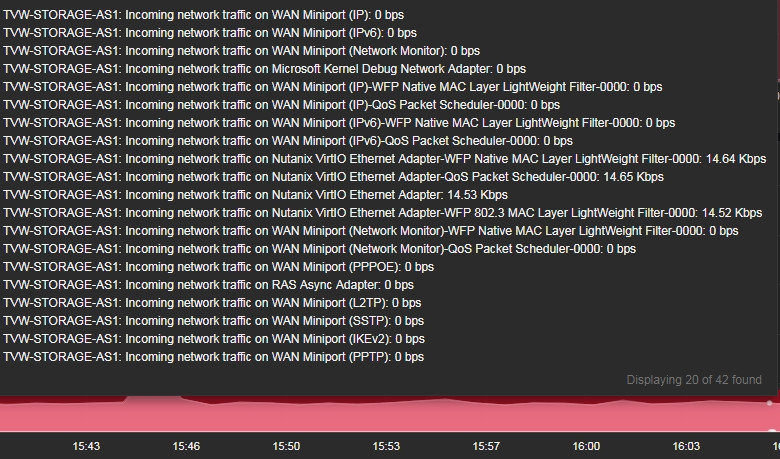Select Nutanix VirtIO QoS Packet Scheduler 14.65 Kbps line
The width and height of the screenshot is (780, 459).
pos(333,177)
